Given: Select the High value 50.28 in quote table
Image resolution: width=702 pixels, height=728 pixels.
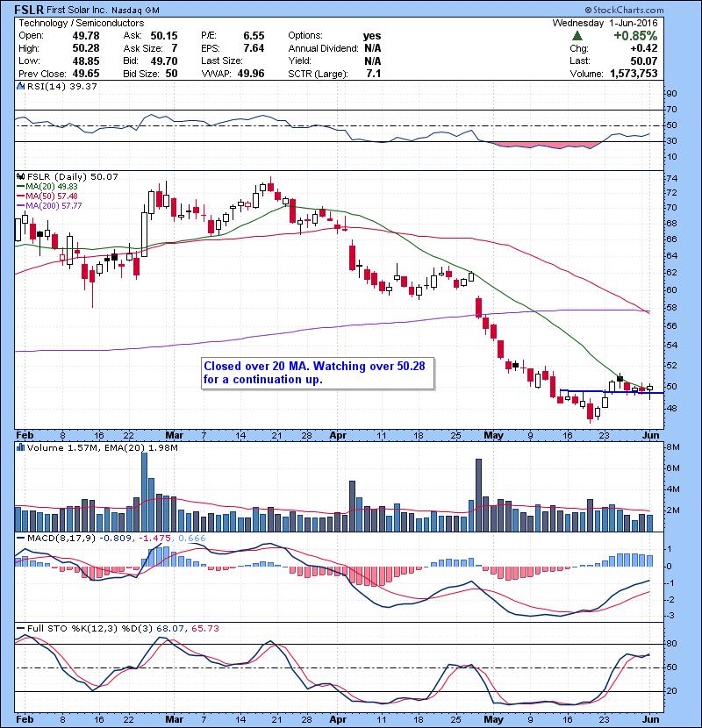Looking at the screenshot, I should [86, 48].
